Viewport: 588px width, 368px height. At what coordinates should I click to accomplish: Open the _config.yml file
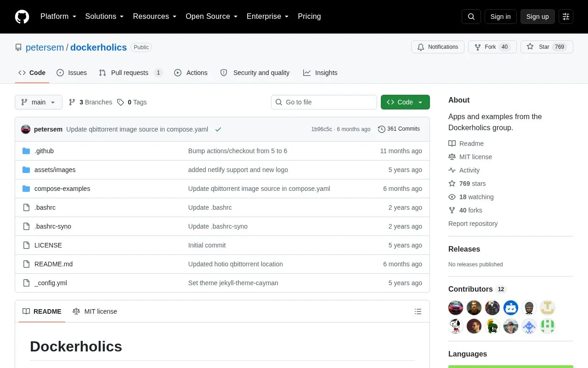[51, 283]
